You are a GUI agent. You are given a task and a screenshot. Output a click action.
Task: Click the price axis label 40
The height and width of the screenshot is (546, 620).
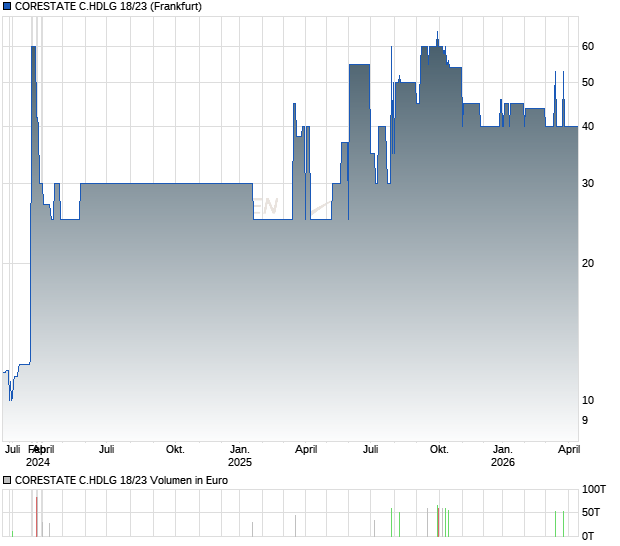tap(588, 127)
